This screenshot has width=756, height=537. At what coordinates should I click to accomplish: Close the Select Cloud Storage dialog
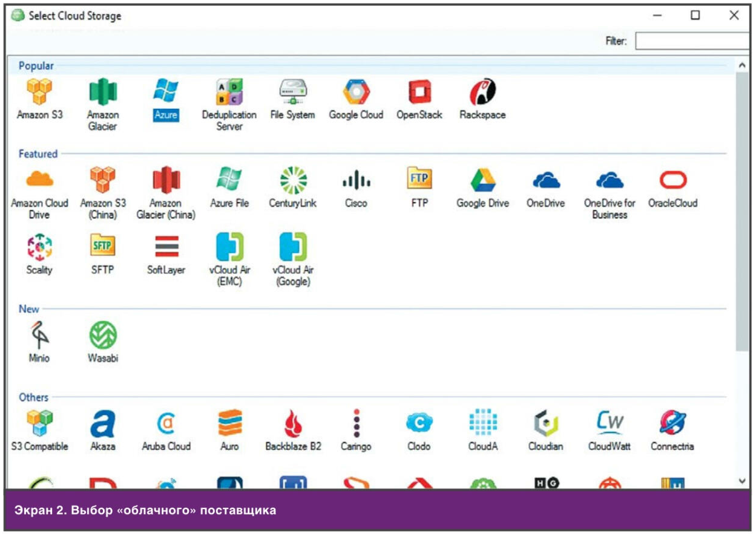(x=734, y=15)
